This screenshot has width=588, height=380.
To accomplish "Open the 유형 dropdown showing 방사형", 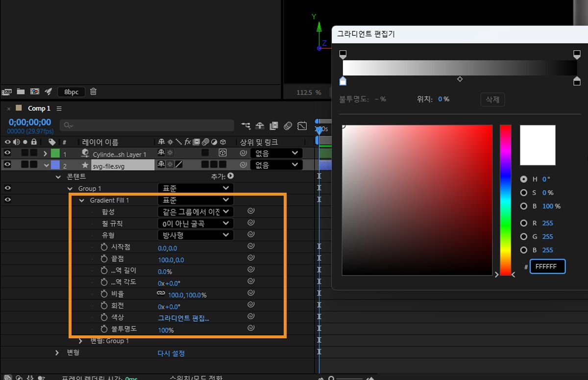I will pyautogui.click(x=195, y=235).
